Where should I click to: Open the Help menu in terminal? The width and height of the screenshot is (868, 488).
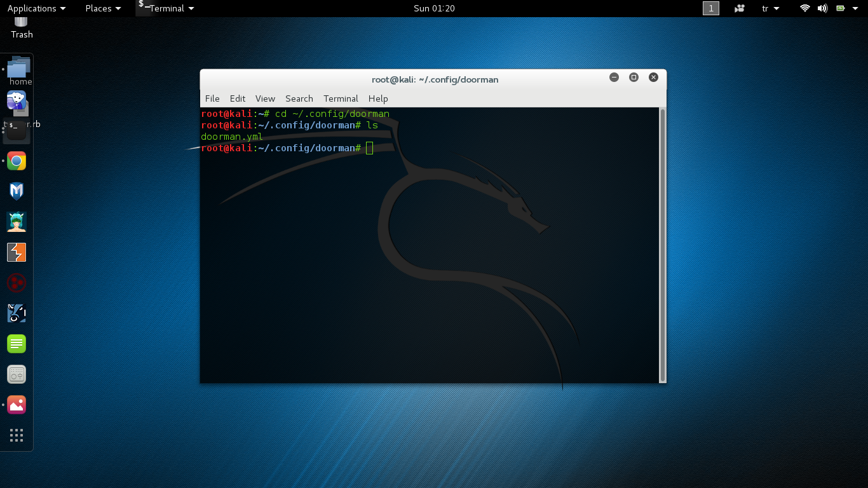click(x=378, y=98)
